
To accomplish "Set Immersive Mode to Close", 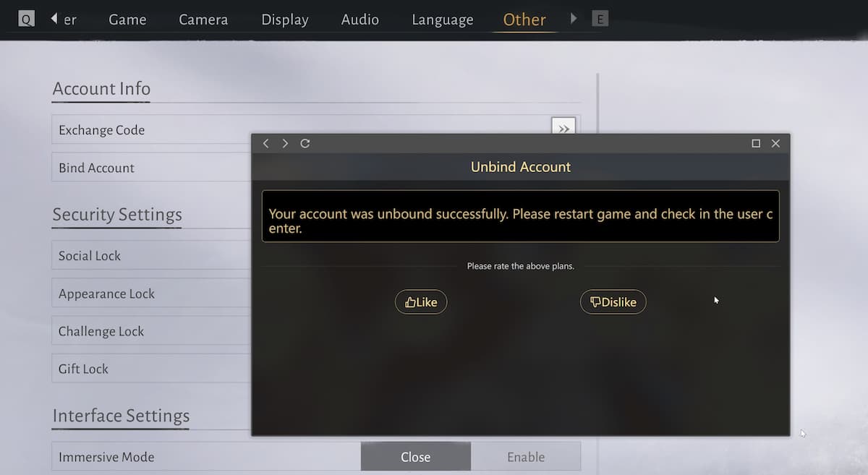I will coord(415,457).
